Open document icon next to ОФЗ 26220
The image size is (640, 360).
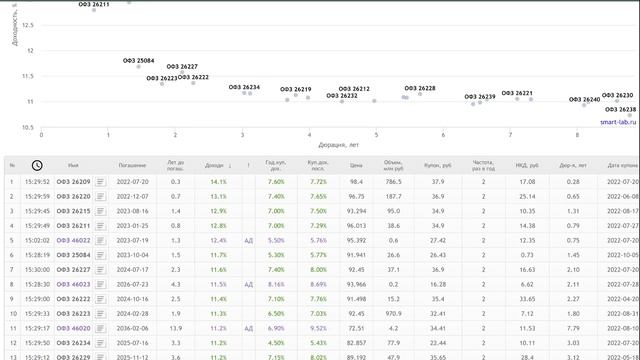tap(100, 196)
